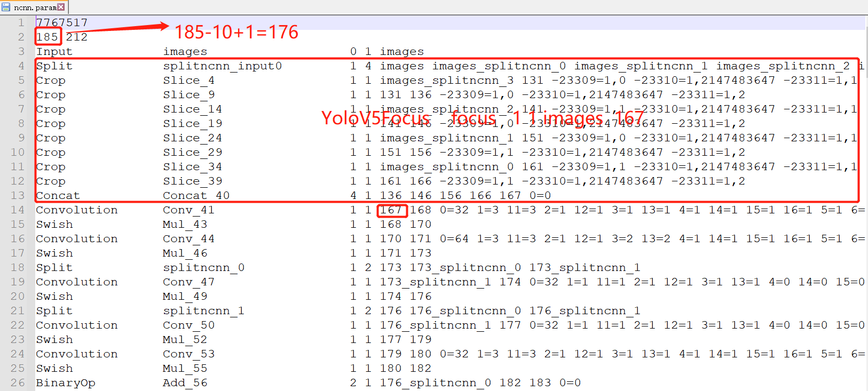The width and height of the screenshot is (868, 391).
Task: Click line number 14 in the gutter
Action: point(18,210)
